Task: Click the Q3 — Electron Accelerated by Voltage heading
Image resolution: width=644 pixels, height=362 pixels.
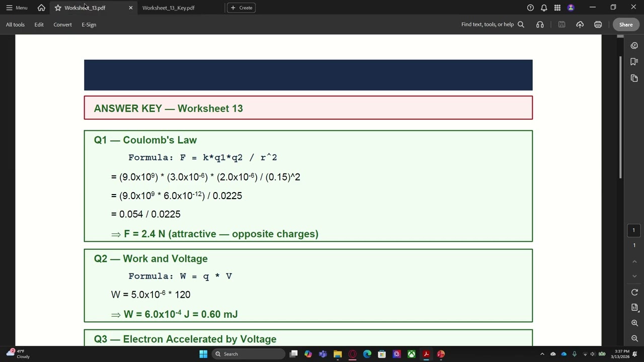Action: (185, 339)
